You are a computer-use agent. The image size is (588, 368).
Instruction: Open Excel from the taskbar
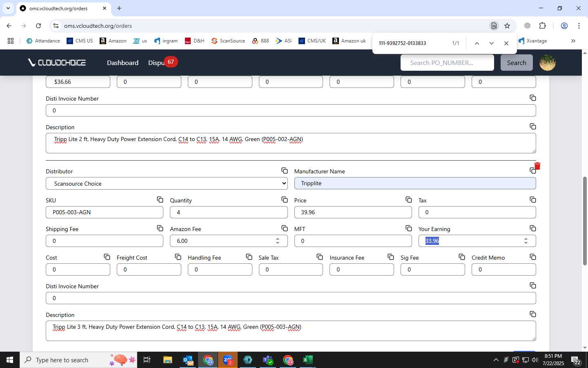(307, 360)
